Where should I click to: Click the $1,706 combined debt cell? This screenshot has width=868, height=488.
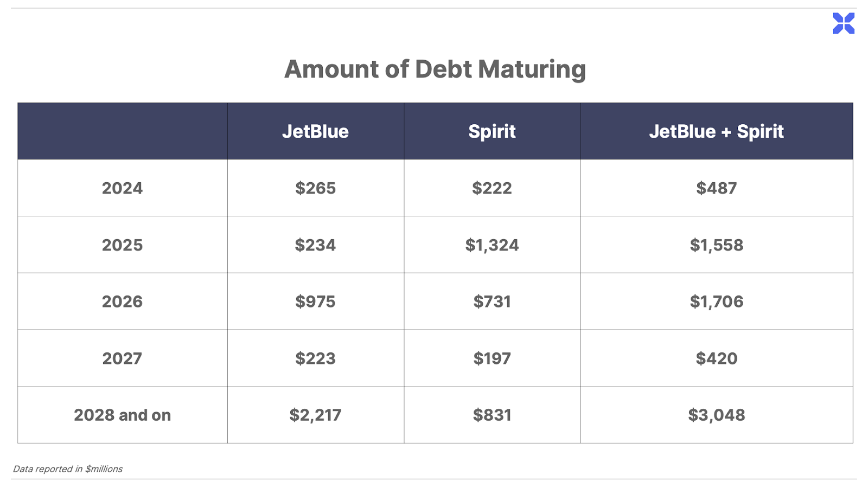click(x=716, y=301)
